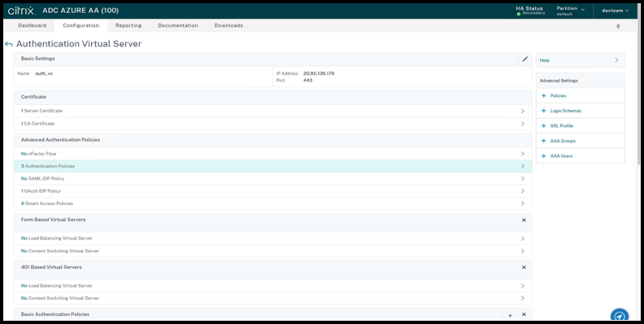Switch to the Dashboard tab
This screenshot has height=324, width=644.
point(32,25)
